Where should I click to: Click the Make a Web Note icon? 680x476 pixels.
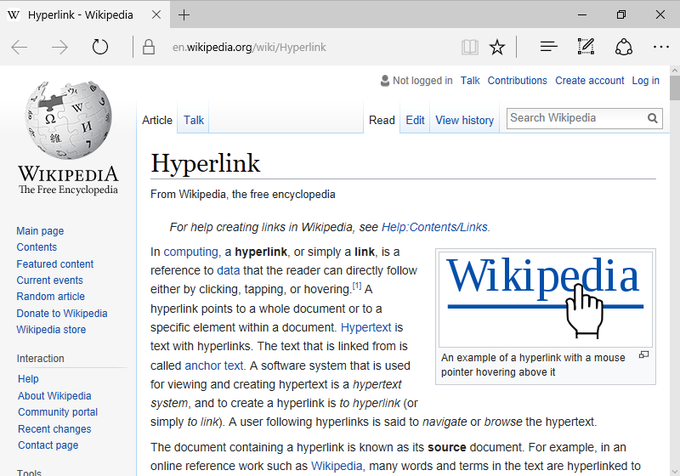tap(586, 47)
